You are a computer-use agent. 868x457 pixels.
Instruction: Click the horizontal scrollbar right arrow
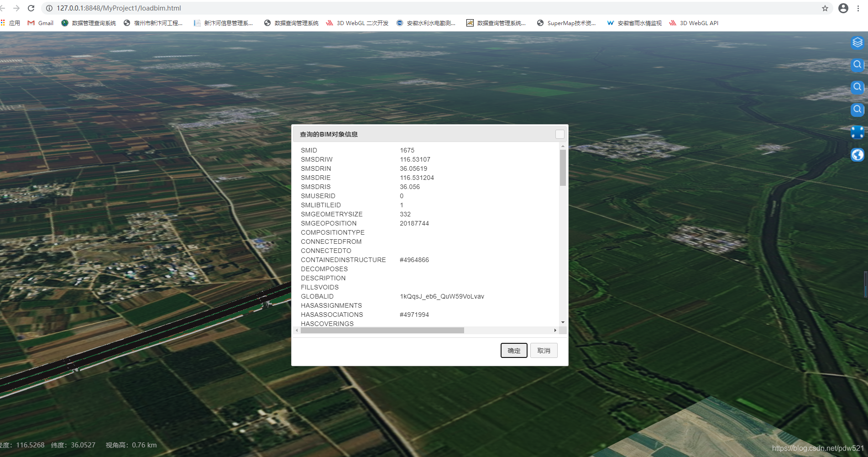(x=555, y=330)
